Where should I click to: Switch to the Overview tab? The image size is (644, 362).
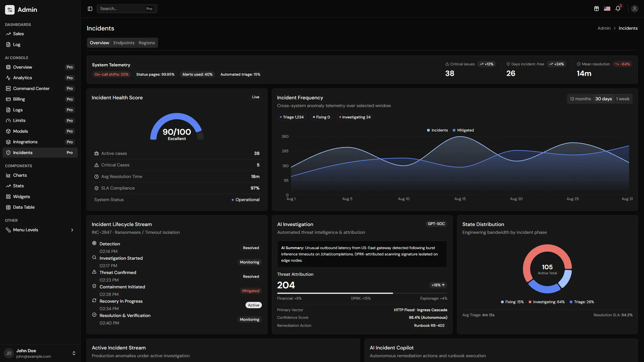coord(99,43)
